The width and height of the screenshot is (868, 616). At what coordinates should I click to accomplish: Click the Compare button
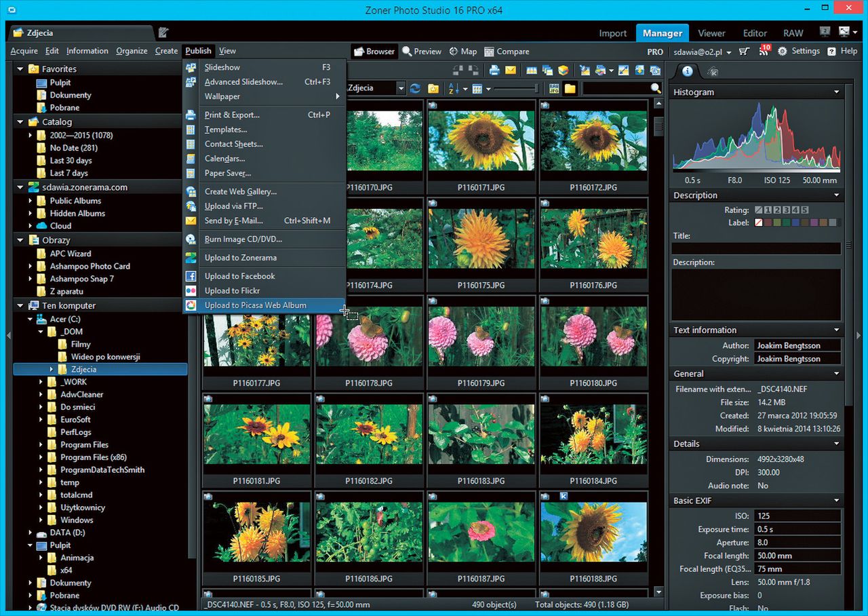(x=507, y=52)
